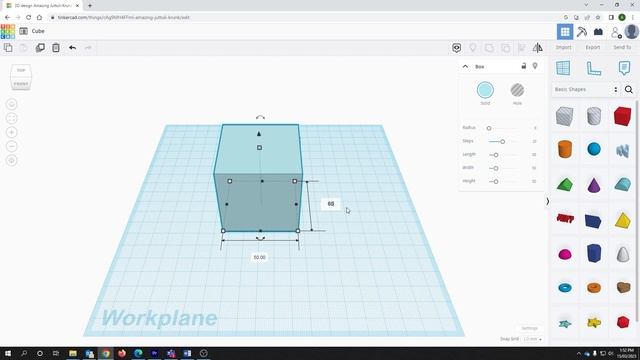
Task: Toggle the toolbar hide-selected lightbulb icon
Action: (473, 48)
